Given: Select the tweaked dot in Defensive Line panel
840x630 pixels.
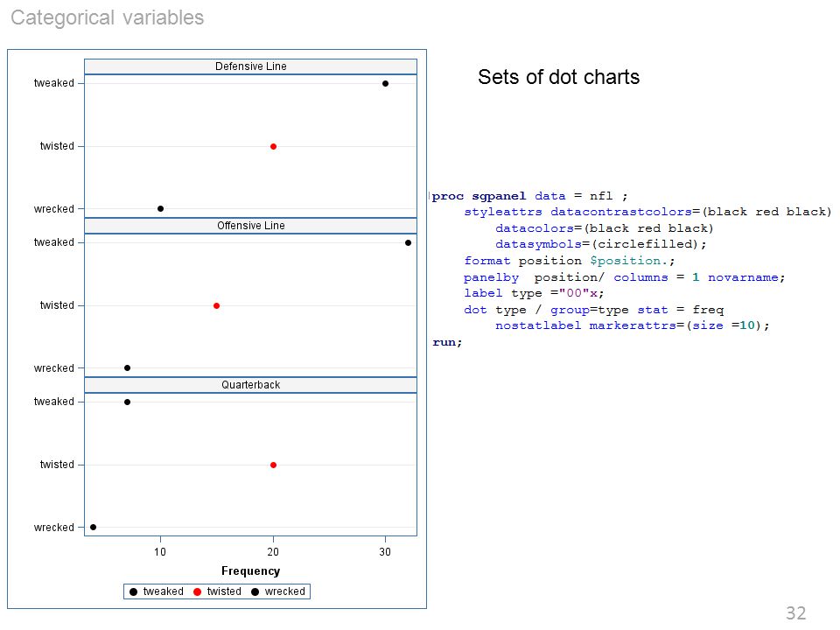Looking at the screenshot, I should tap(385, 84).
